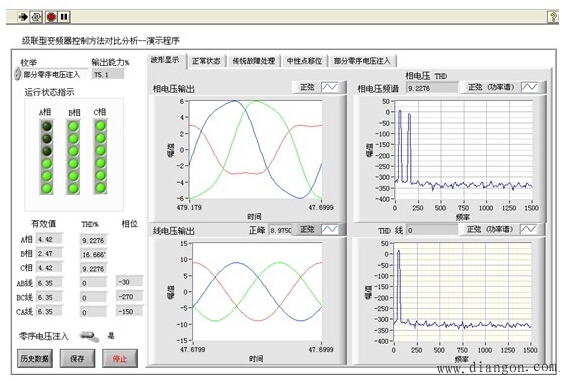562x381 pixels.
Task: Click the BC线 相位 field -270
Action: click(x=129, y=297)
